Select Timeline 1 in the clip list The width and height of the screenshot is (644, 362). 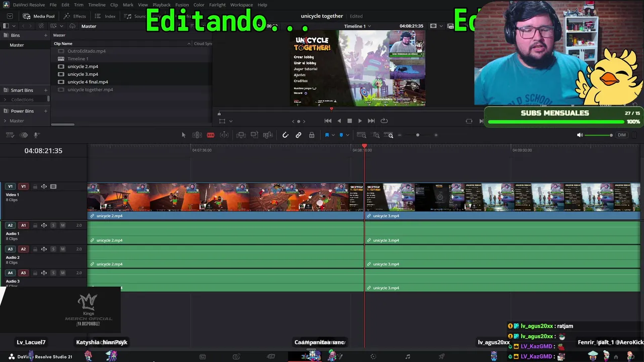coord(77,59)
